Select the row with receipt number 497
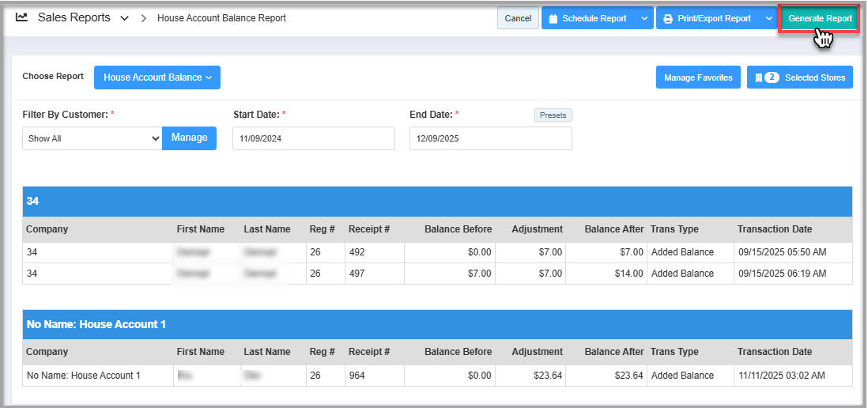Viewport: 868px width, 408px height. [437, 274]
